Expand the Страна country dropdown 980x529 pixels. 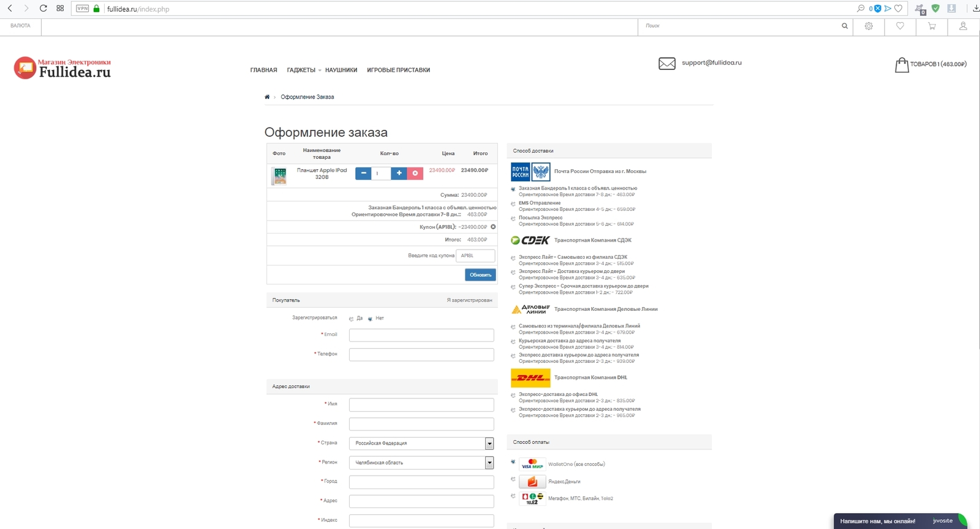(x=489, y=443)
